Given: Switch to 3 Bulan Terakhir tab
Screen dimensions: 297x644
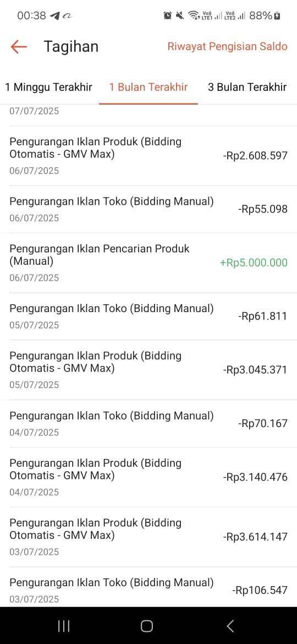Looking at the screenshot, I should (x=247, y=87).
